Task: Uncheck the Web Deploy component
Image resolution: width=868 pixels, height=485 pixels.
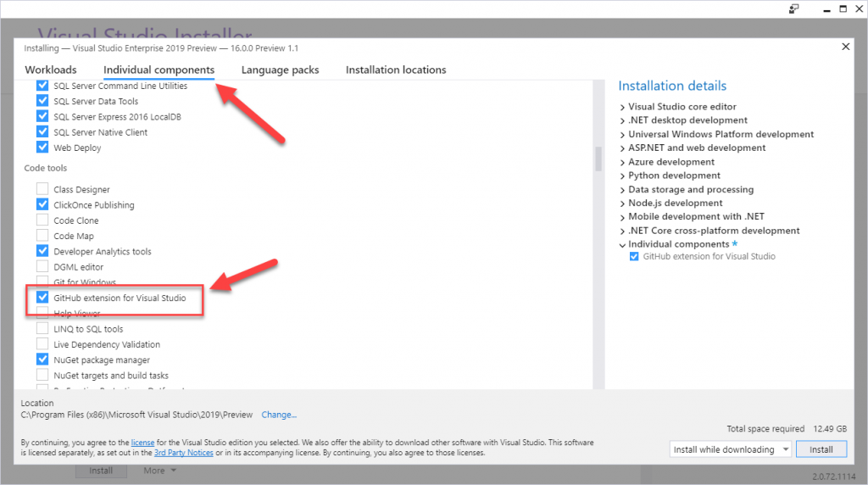Action: pos(42,148)
